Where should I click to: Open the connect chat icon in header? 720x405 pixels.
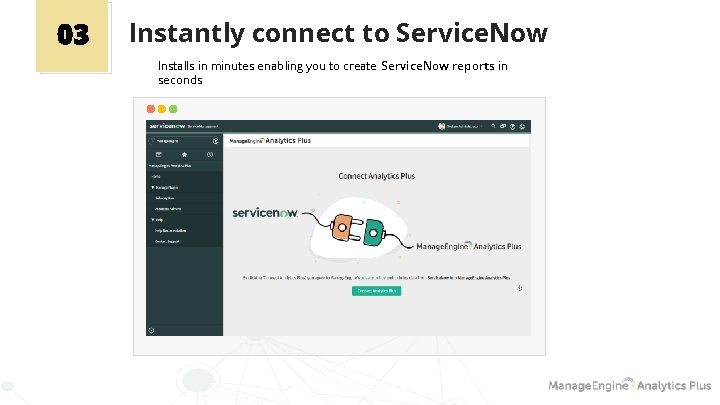(503, 126)
